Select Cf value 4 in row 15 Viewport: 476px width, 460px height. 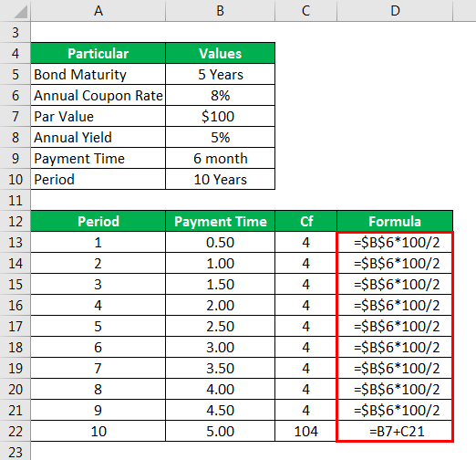tap(305, 284)
